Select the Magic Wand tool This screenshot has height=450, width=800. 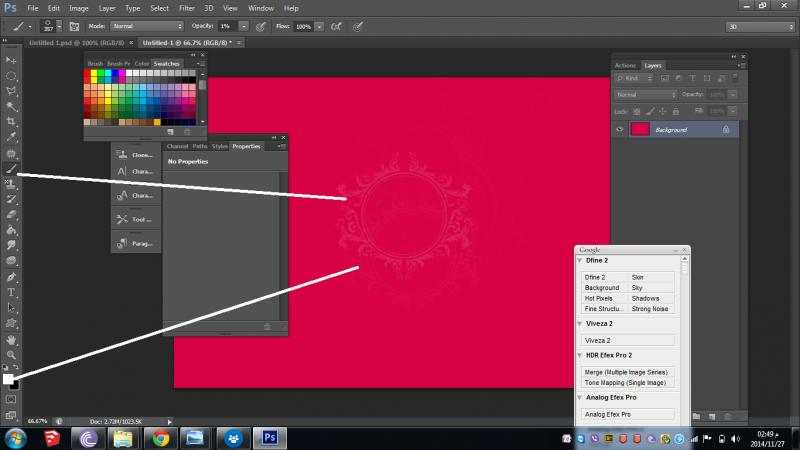coord(11,107)
